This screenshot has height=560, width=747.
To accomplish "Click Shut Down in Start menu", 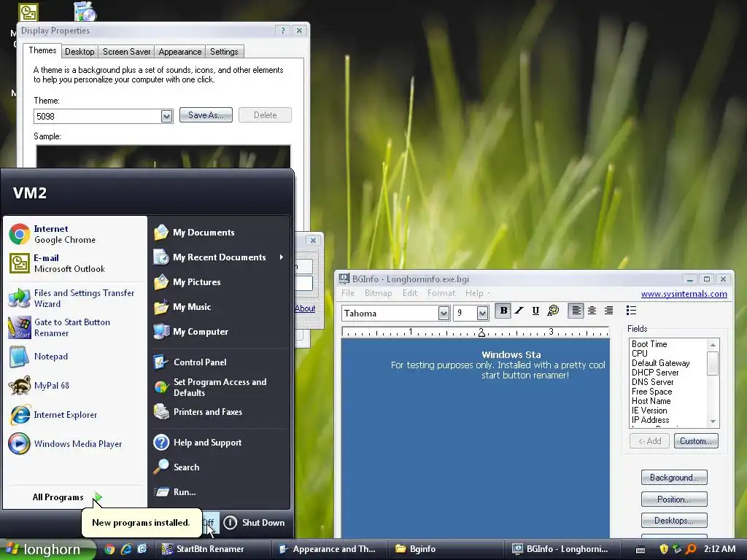I will (x=255, y=522).
